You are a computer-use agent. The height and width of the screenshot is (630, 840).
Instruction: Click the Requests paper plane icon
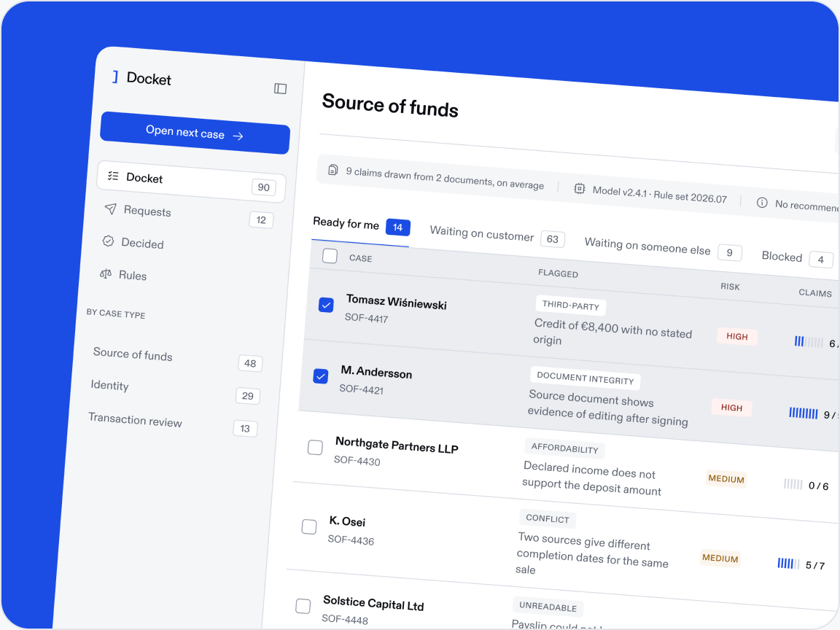tap(110, 209)
